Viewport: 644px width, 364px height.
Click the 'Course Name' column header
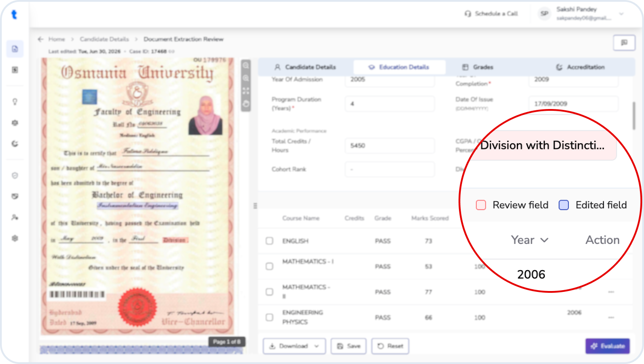click(301, 218)
